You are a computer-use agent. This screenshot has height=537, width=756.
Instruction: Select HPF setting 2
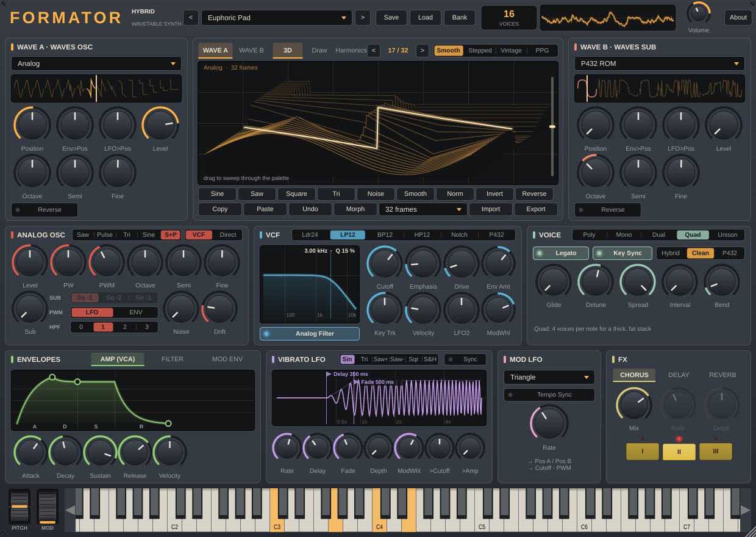125,327
